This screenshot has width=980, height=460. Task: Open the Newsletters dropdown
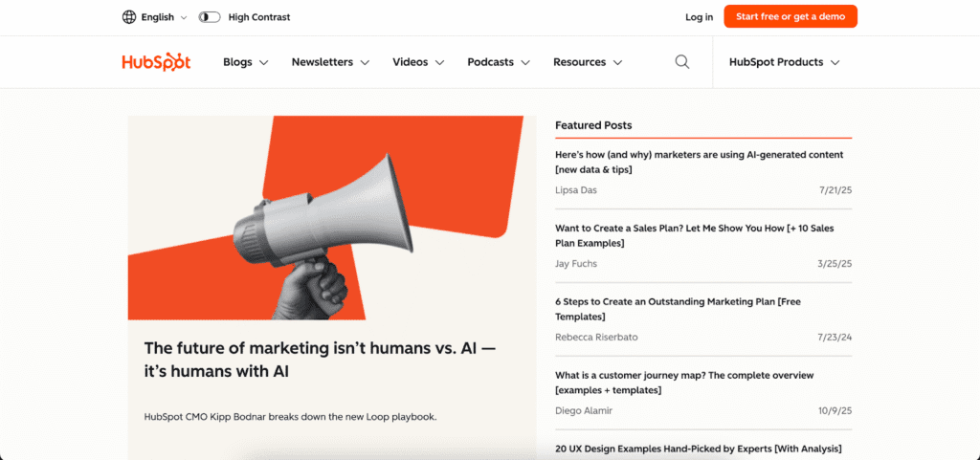(330, 62)
